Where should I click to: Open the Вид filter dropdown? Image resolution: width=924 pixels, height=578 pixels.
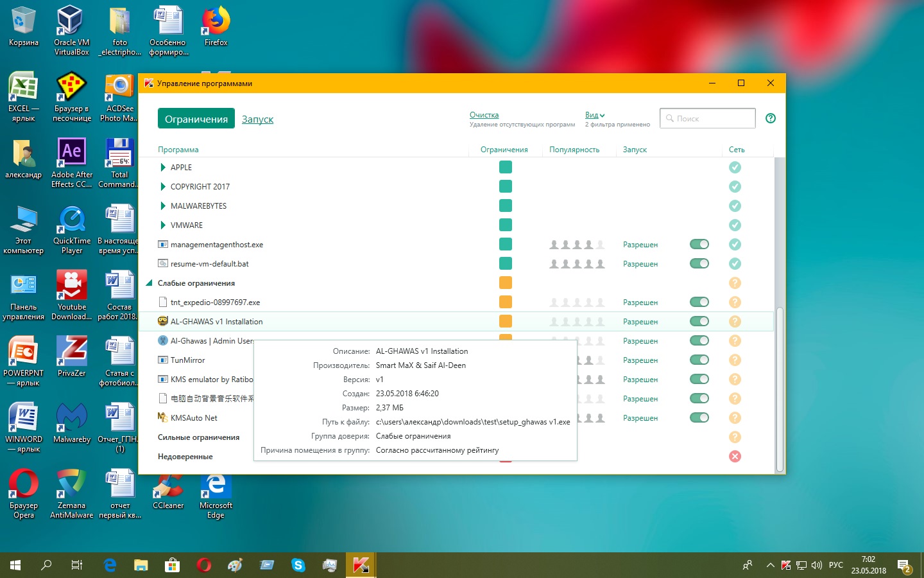594,115
